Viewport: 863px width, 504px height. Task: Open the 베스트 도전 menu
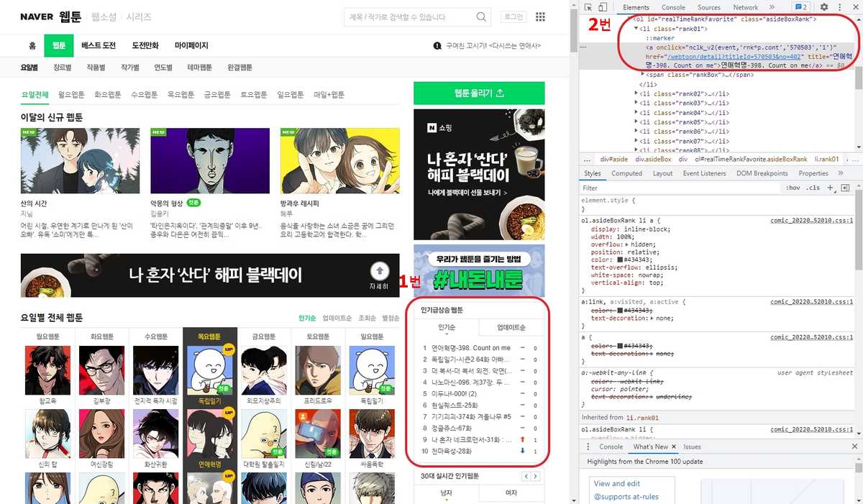(x=99, y=45)
